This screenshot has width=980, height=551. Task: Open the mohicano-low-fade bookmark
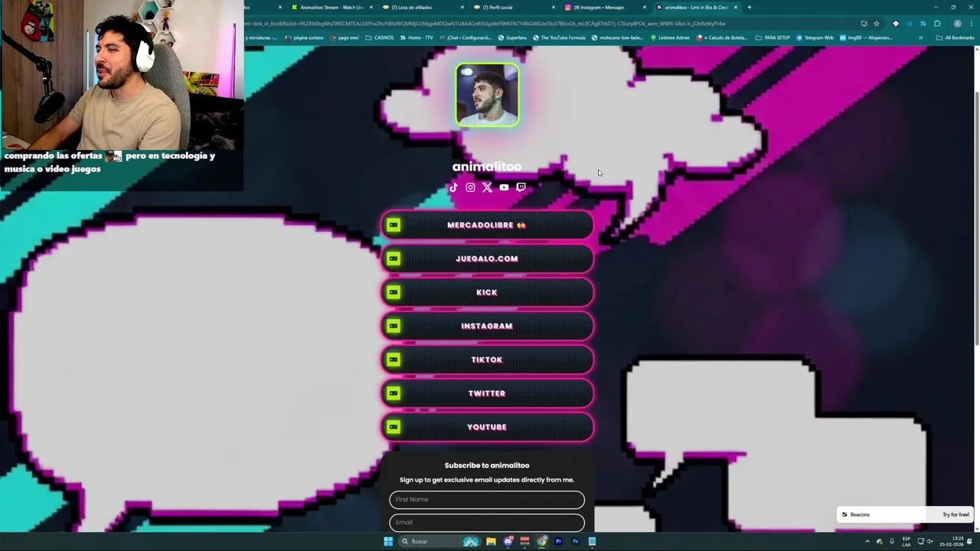pyautogui.click(x=619, y=37)
